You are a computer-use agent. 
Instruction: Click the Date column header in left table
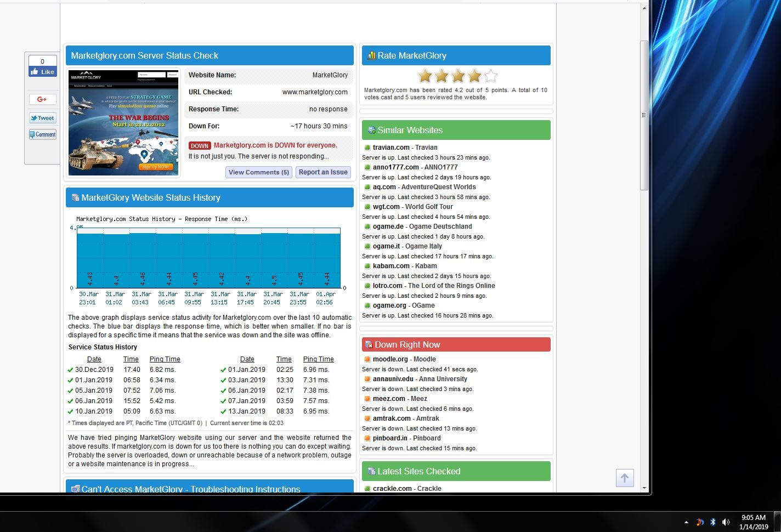(94, 359)
